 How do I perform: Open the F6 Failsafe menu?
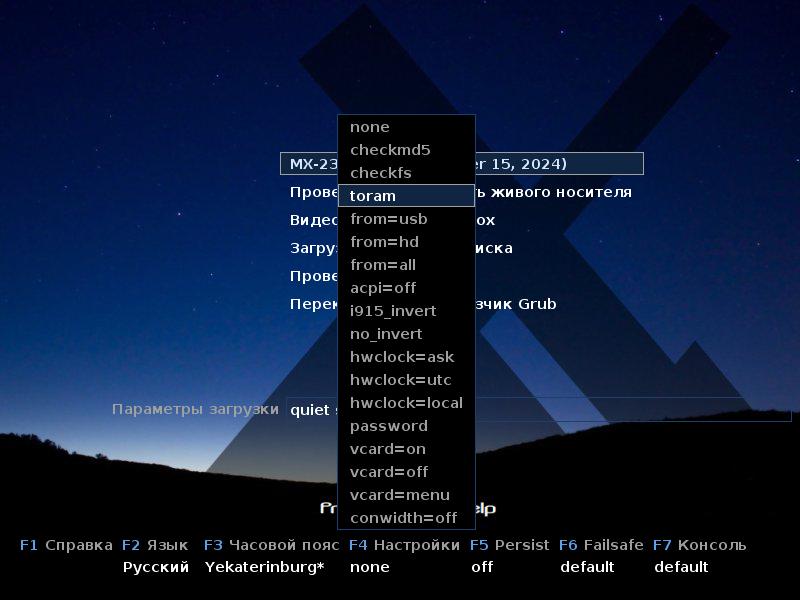[601, 545]
